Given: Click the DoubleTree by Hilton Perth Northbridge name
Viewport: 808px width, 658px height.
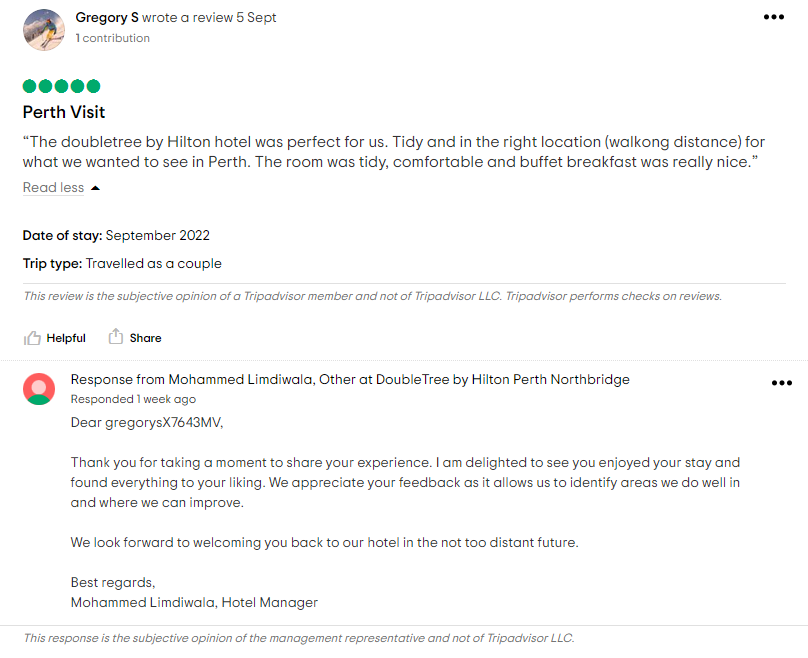Looking at the screenshot, I should coord(505,379).
